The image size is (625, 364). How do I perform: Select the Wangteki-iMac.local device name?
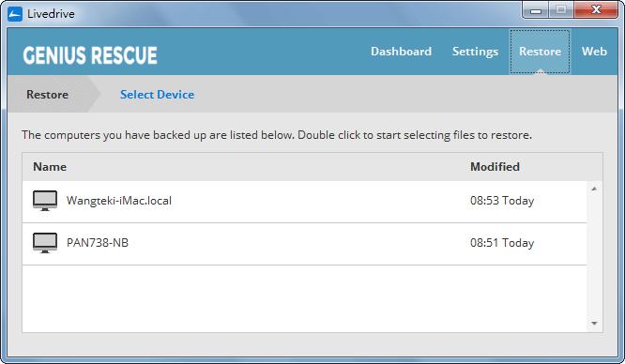coord(119,201)
